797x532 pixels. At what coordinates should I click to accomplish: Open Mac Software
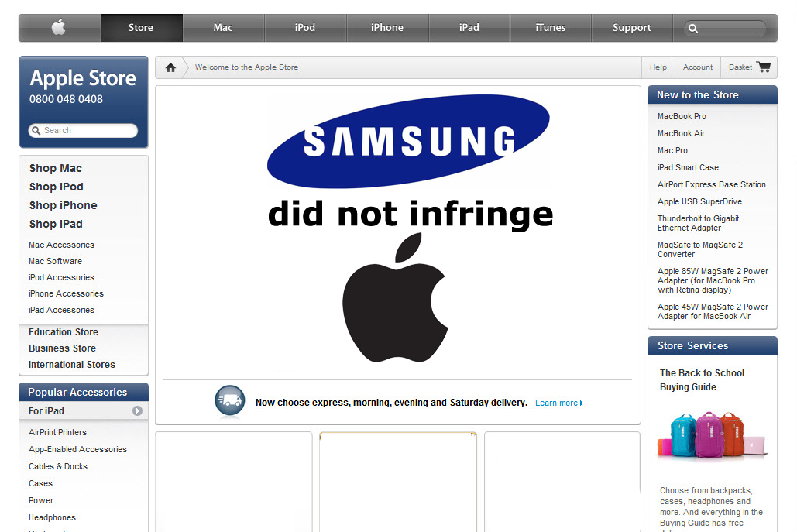[56, 261]
